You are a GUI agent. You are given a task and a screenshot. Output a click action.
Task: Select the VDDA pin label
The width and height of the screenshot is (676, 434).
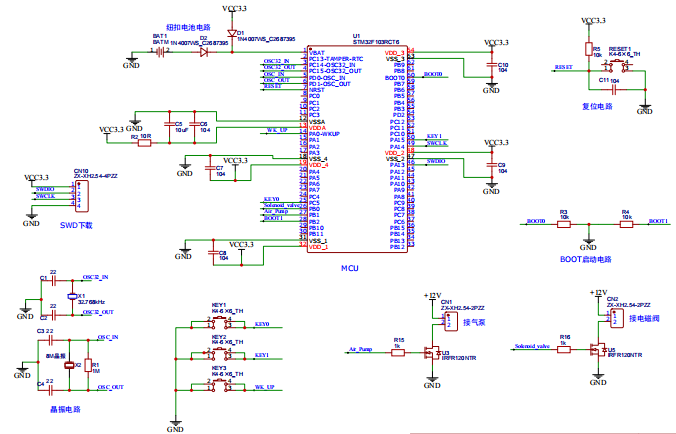[x=317, y=128]
